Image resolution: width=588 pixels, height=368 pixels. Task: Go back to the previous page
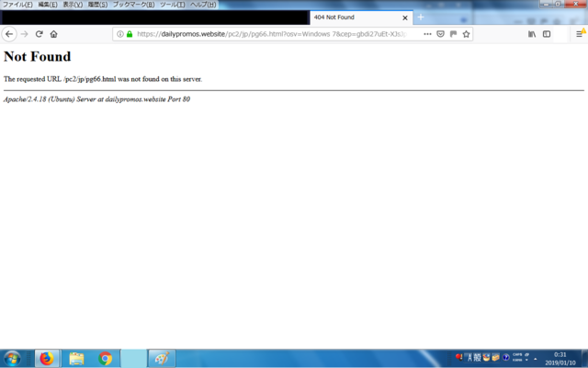[x=9, y=34]
